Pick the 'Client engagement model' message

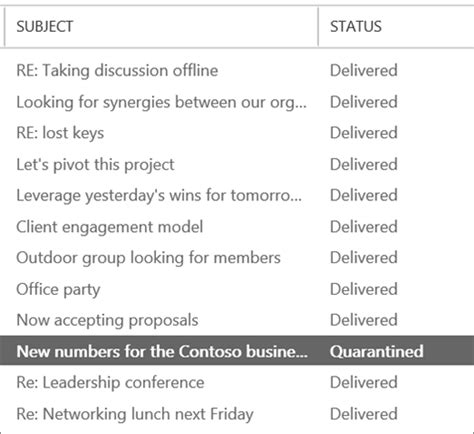coord(237,227)
